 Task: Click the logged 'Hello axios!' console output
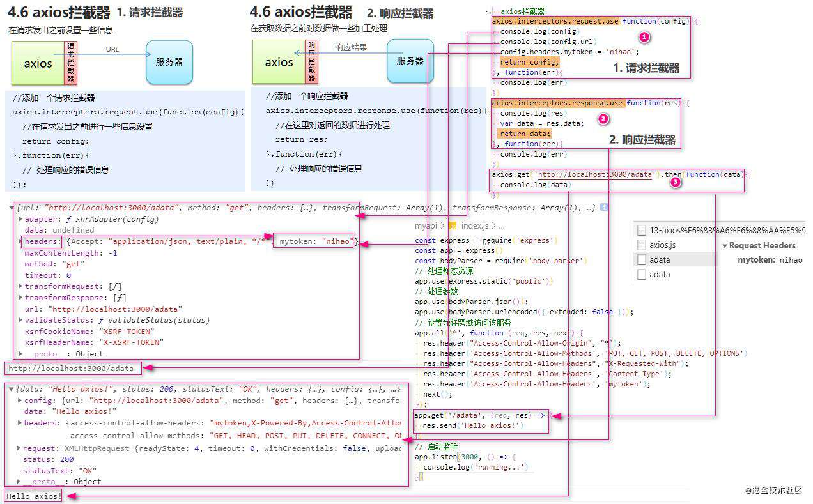point(34,496)
